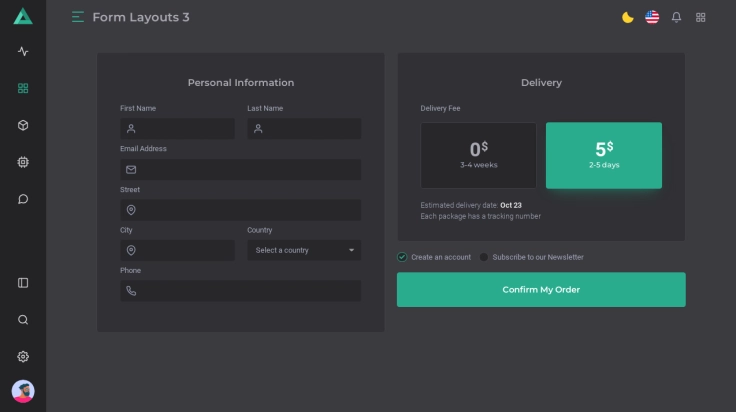Open the Select a country dropdown
Image resolution: width=736 pixels, height=412 pixels.
[x=304, y=250]
